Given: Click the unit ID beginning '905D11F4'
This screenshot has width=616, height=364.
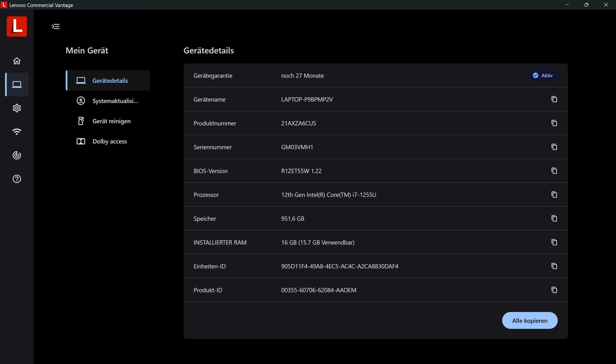Looking at the screenshot, I should [340, 266].
